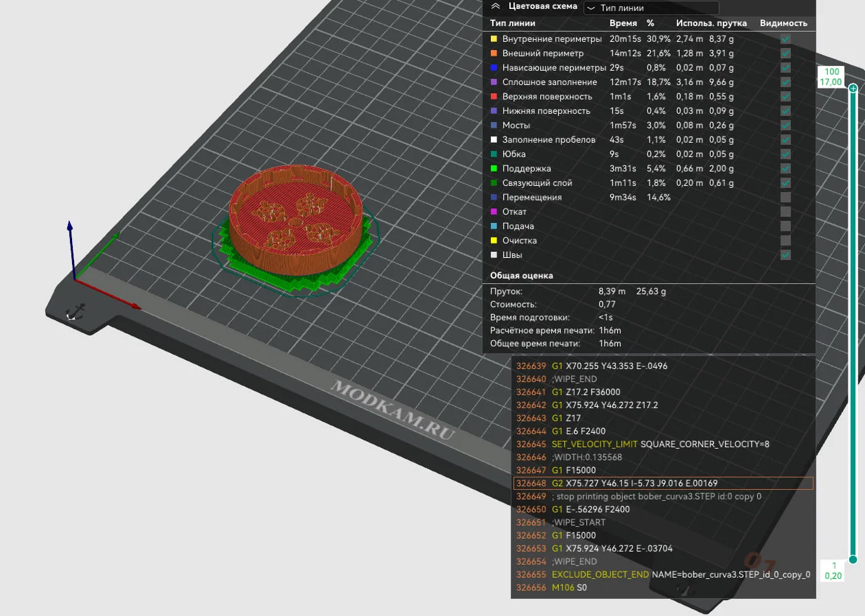Collapse the Цветовая схема legend panel
Image resolution: width=865 pixels, height=616 pixels.
(x=495, y=6)
